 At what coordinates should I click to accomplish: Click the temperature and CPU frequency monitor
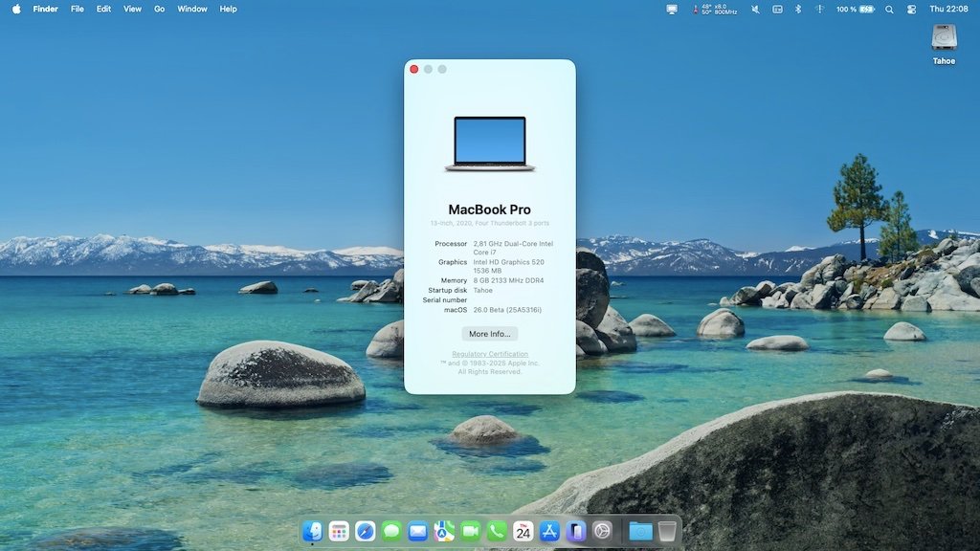click(716, 10)
